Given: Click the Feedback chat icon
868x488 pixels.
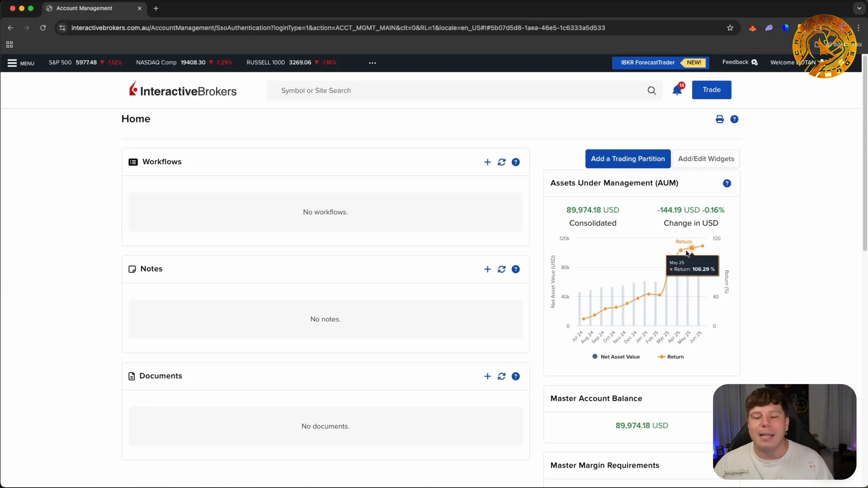Looking at the screenshot, I should (754, 62).
